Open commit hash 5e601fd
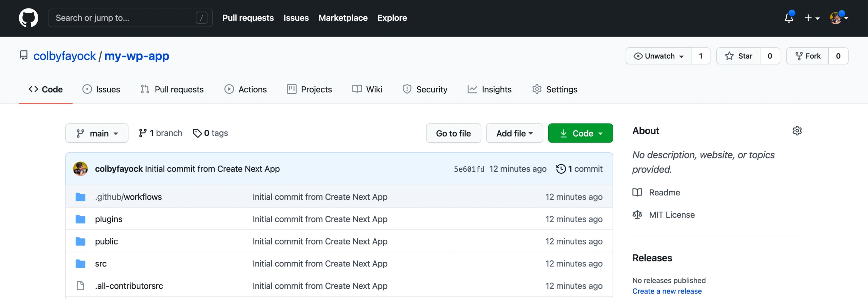 (469, 169)
